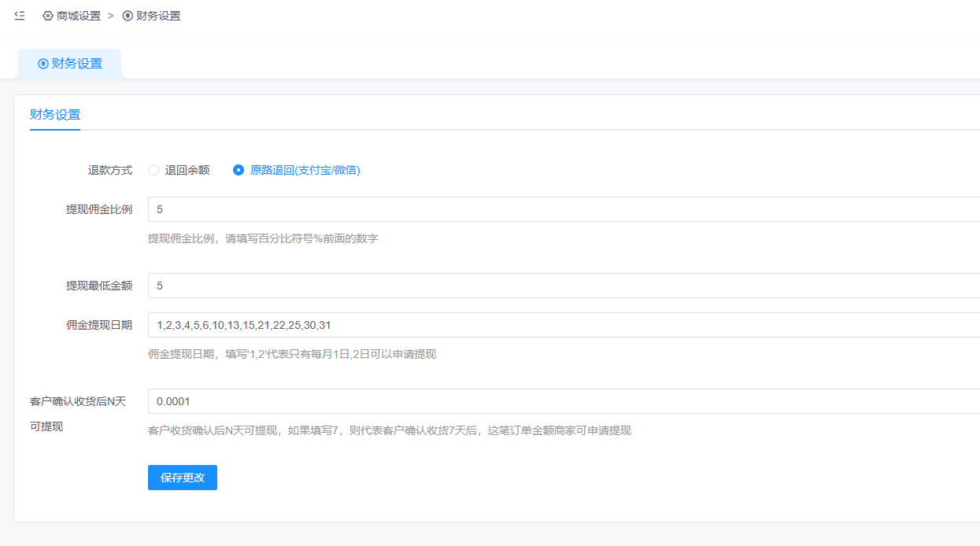Click the 佣金提现日期 field label

pos(99,325)
